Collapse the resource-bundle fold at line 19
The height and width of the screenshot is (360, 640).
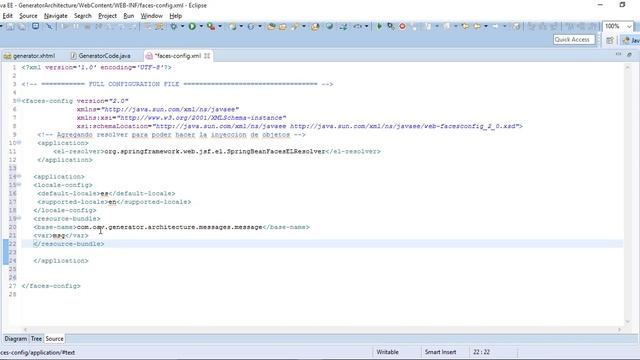(x=19, y=218)
